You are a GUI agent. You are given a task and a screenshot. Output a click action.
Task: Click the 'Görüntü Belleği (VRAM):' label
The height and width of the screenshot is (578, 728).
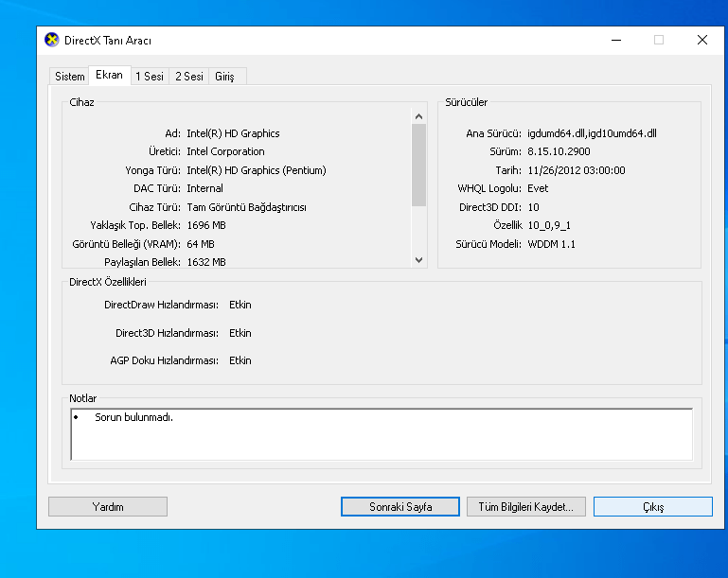tap(126, 244)
